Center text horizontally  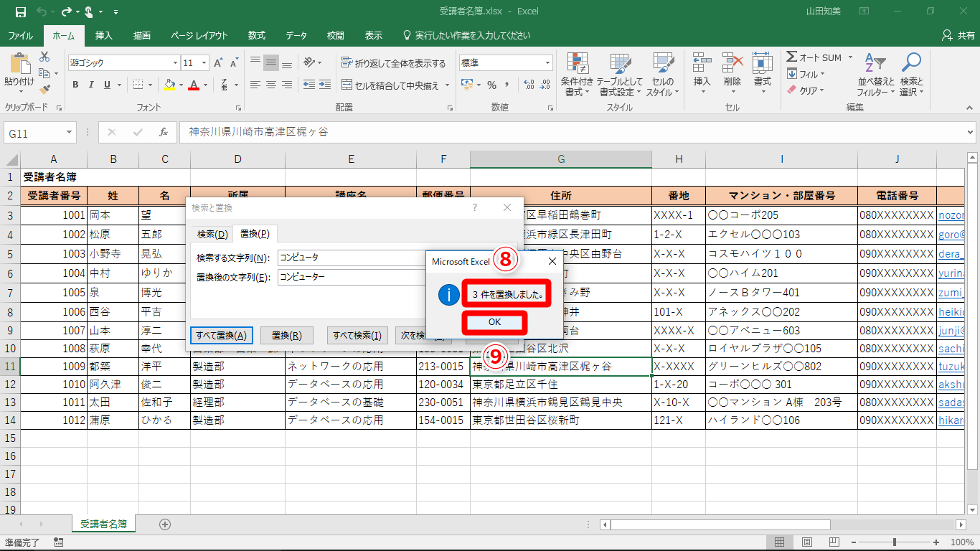point(271,85)
